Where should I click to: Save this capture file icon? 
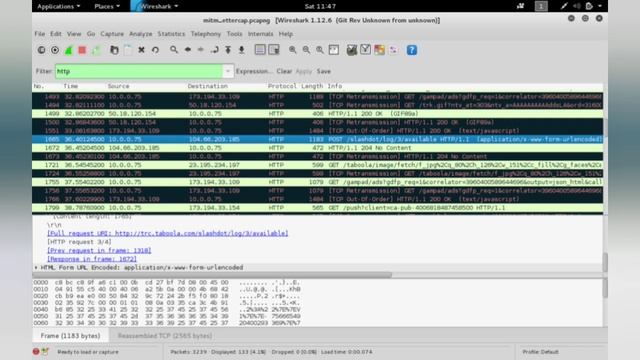point(128,50)
